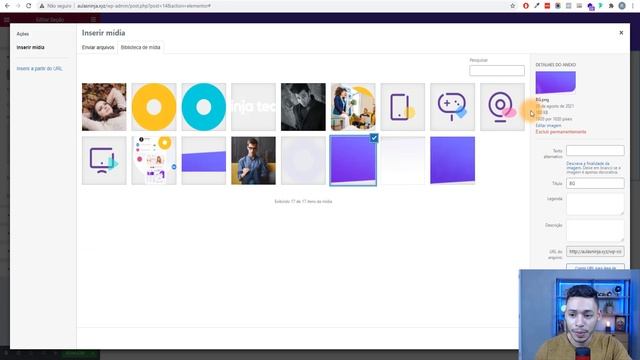Select the grey logo text thumbnail
This screenshot has width=640, height=360.
click(253, 107)
